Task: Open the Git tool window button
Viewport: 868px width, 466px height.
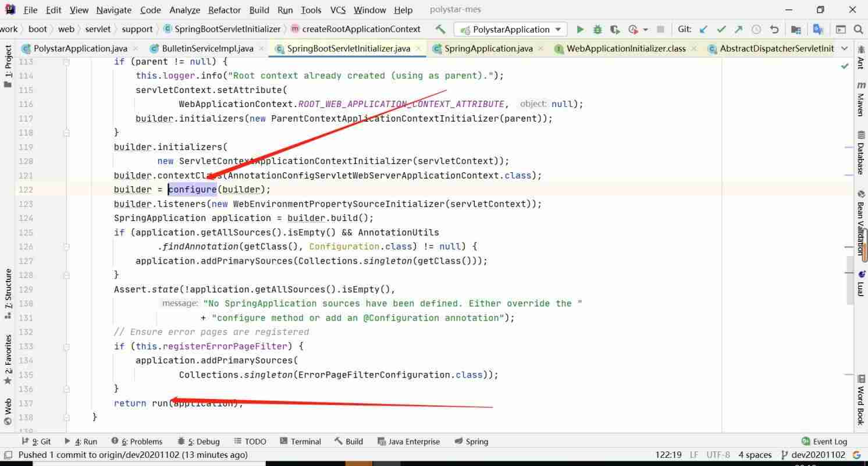Action: (36, 441)
